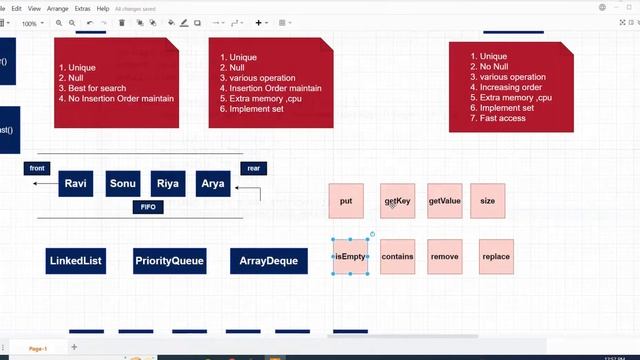Select the Arya queue element
Image resolution: width=640 pixels, height=360 pixels.
(213, 184)
